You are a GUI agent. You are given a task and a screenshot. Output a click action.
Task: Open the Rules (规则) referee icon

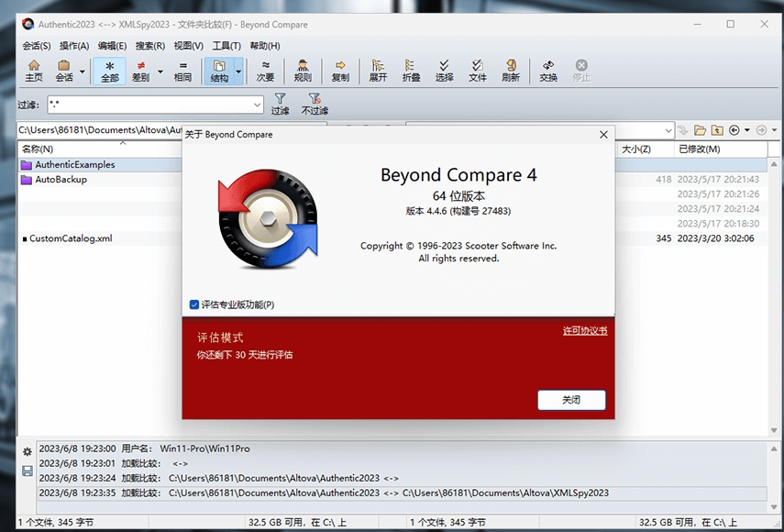(x=303, y=71)
